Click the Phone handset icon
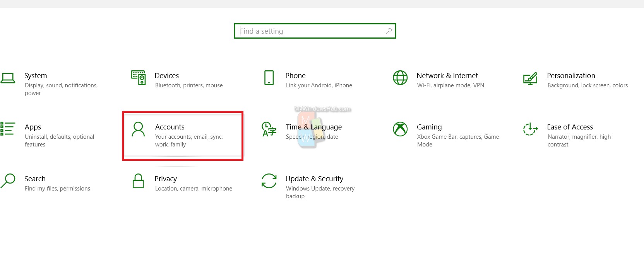The image size is (644, 262). click(269, 78)
